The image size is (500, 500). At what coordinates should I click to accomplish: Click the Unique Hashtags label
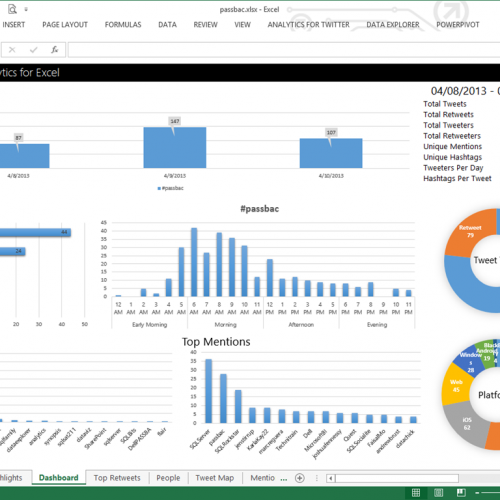pyautogui.click(x=453, y=157)
